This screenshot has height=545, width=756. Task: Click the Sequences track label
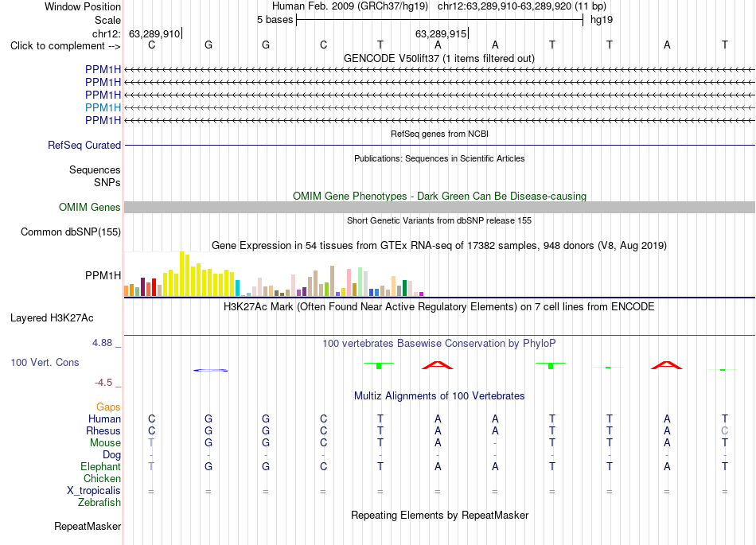[95, 169]
